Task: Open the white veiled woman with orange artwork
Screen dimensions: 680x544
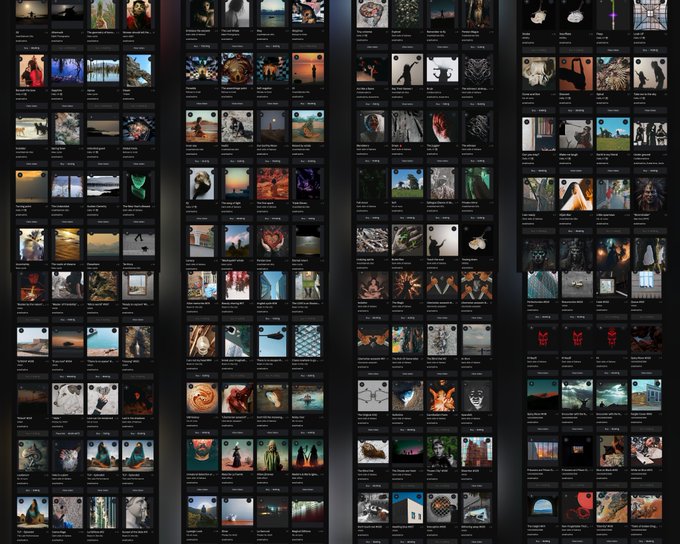Action: point(575,194)
